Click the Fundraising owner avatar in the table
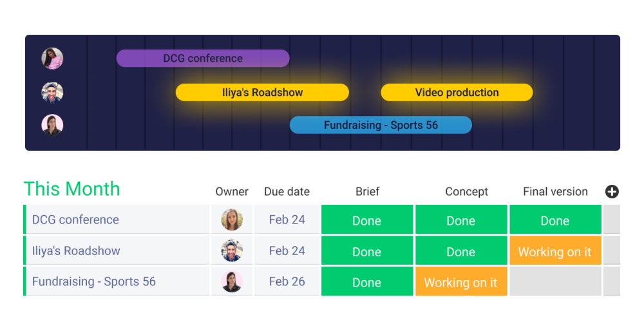The image size is (644, 322). [x=232, y=281]
